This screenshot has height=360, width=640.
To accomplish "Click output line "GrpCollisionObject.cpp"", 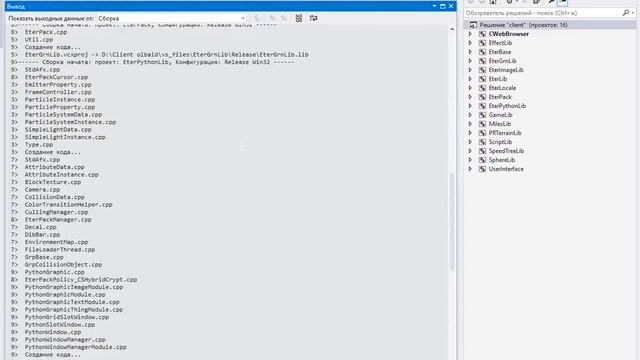I will pyautogui.click(x=63, y=264).
